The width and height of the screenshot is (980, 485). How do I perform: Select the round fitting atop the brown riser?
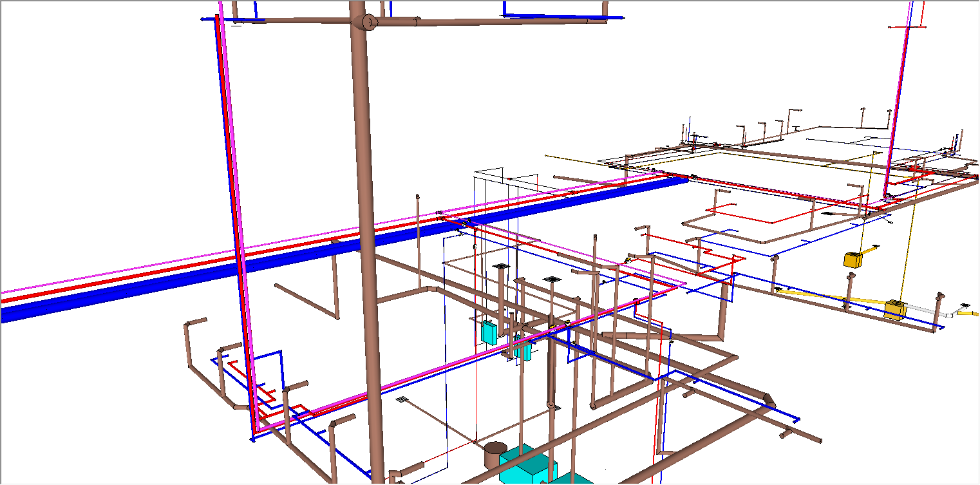click(370, 23)
